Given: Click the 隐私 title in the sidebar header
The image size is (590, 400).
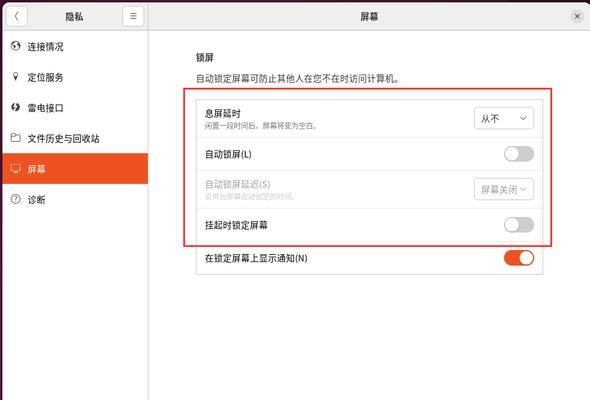Looking at the screenshot, I should tap(74, 17).
